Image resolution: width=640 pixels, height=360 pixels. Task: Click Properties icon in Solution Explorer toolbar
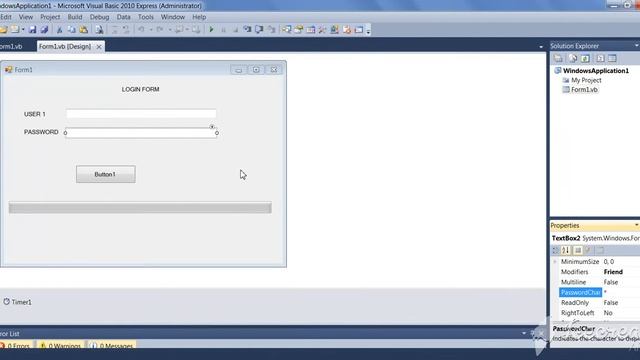tap(558, 58)
